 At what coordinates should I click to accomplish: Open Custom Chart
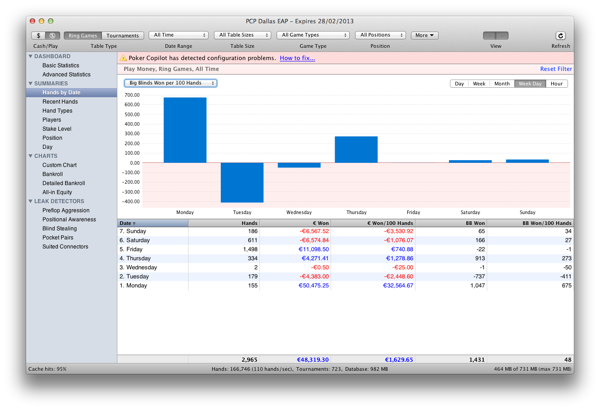59,165
